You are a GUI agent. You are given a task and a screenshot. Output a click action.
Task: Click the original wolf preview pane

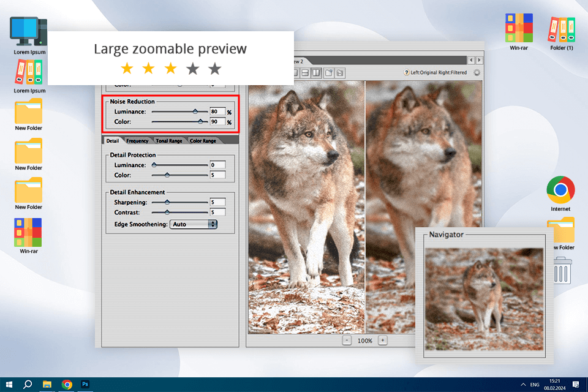tap(306, 207)
